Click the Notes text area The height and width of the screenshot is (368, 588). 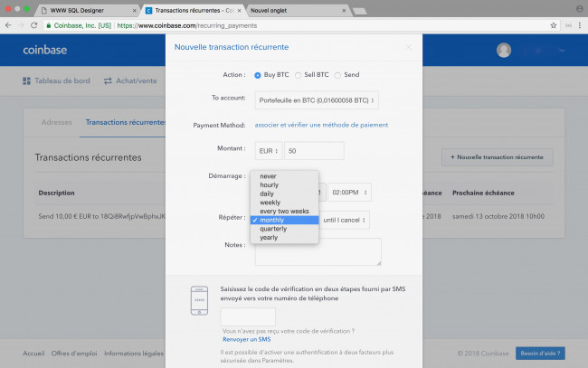[318, 252]
